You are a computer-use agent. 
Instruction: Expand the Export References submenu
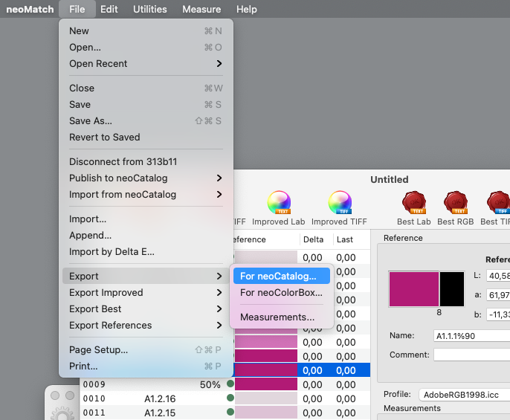pyautogui.click(x=146, y=325)
